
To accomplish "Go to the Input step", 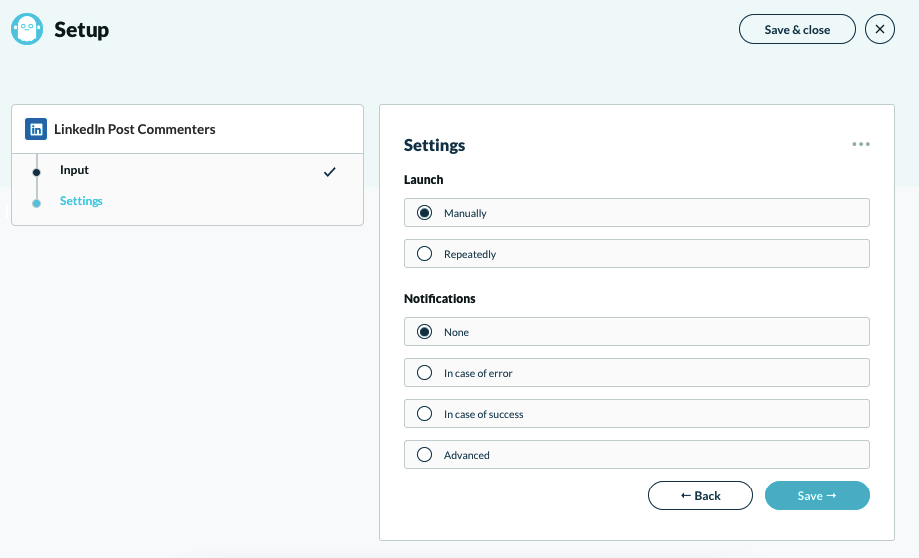I will pos(74,170).
